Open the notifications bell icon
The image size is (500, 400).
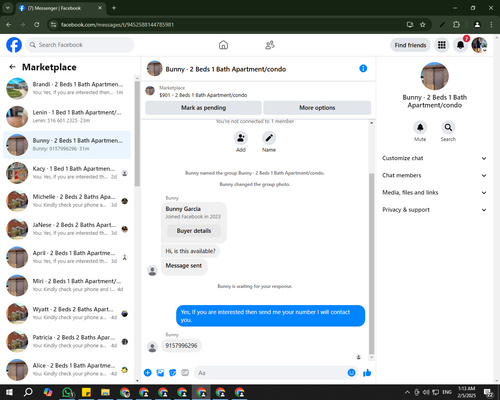pos(460,45)
